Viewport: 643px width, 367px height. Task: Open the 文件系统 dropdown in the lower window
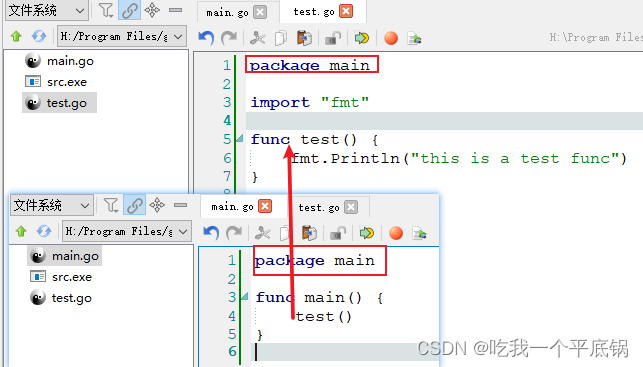51,205
